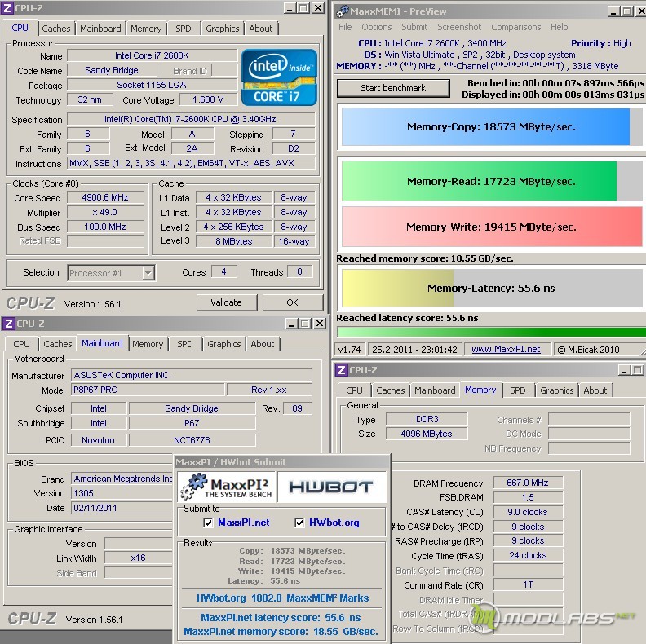Click the Memory-Copy result bar

click(x=492, y=127)
